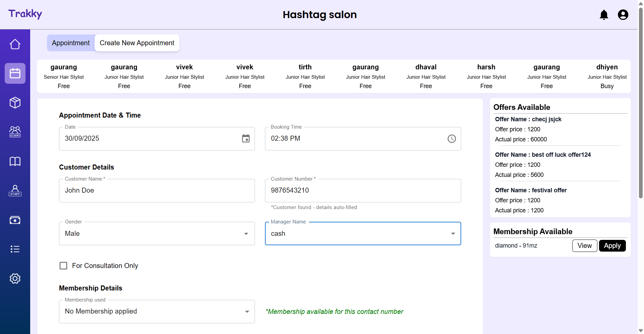Click the notification bell icon
Viewport: 644px width, 334px height.
tap(604, 15)
